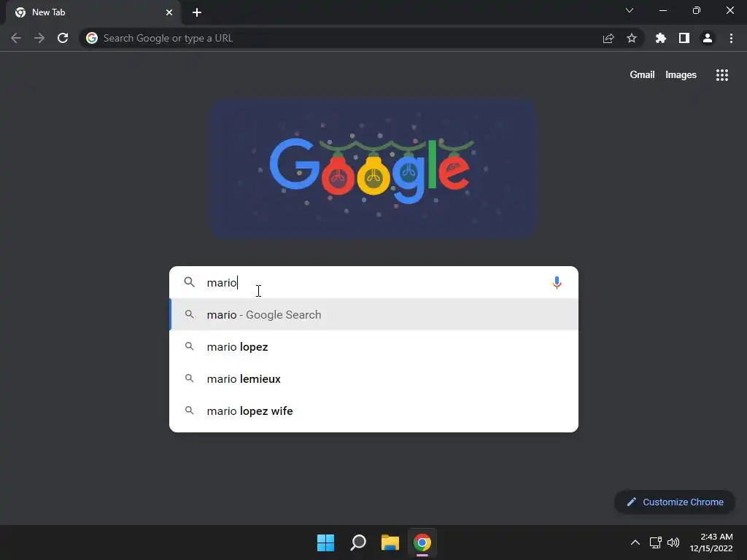Image resolution: width=747 pixels, height=560 pixels.
Task: Restore down the Chrome window
Action: (697, 10)
